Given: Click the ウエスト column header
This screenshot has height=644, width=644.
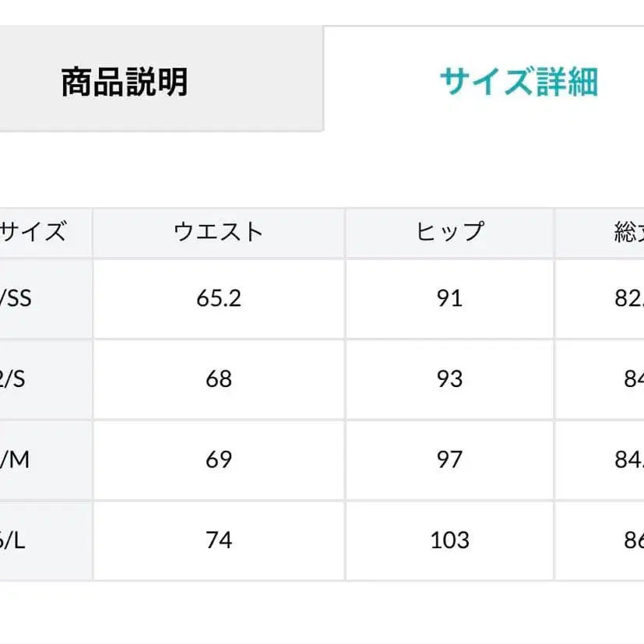Looking at the screenshot, I should [x=218, y=229].
